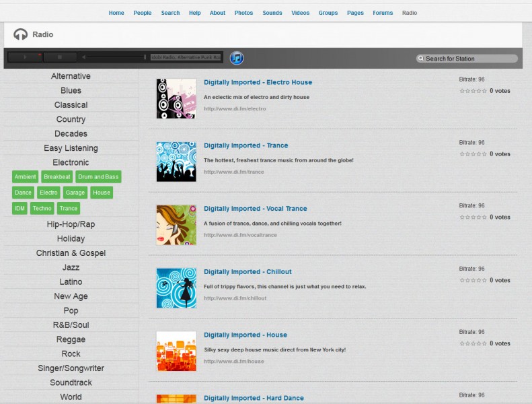Expand the Hip-Hop/Rap genre
Viewport: 532px width, 404px height.
(x=71, y=224)
